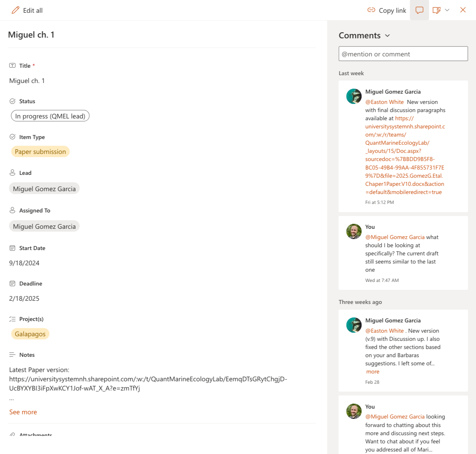Select the Paper submission item type tag
The height and width of the screenshot is (454, 476).
tap(40, 151)
